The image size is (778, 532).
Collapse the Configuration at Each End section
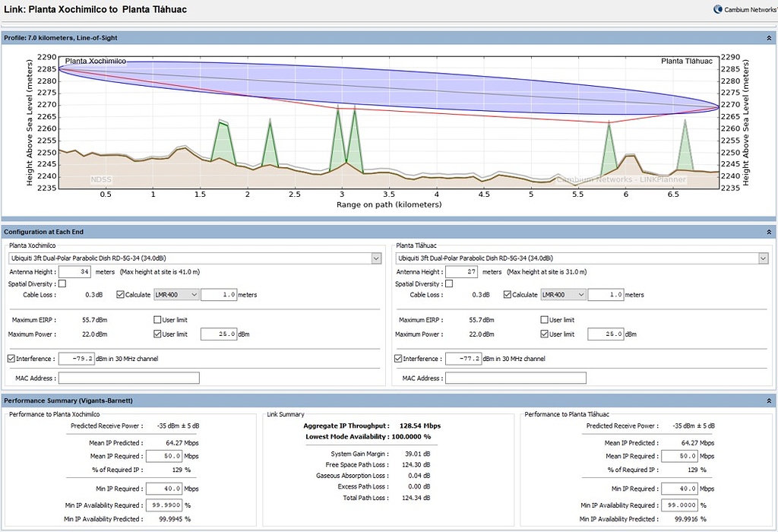point(769,232)
